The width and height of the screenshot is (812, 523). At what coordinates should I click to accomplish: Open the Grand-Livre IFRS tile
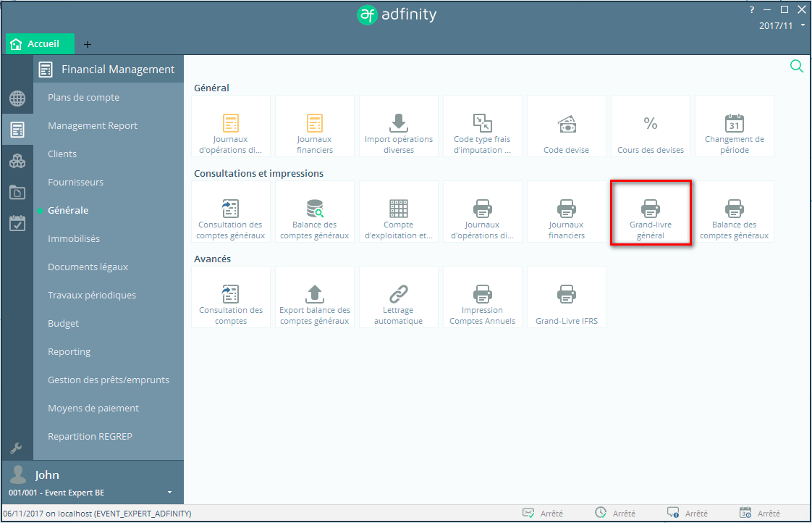coord(566,297)
